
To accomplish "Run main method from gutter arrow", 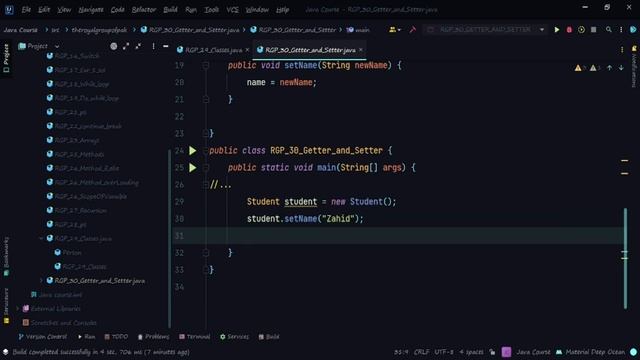I will (x=192, y=168).
